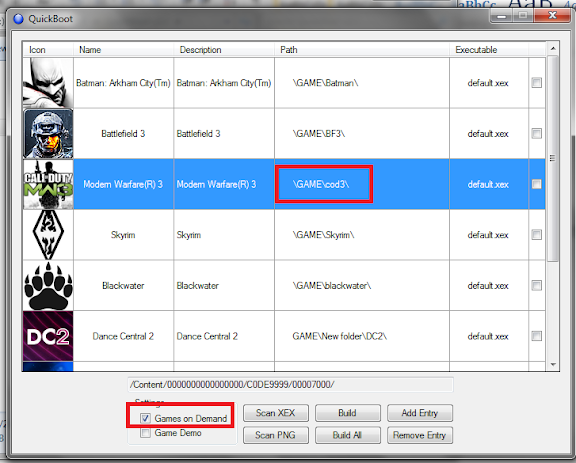The image size is (576, 463).
Task: Click the Scan XEX button
Action: pos(276,413)
